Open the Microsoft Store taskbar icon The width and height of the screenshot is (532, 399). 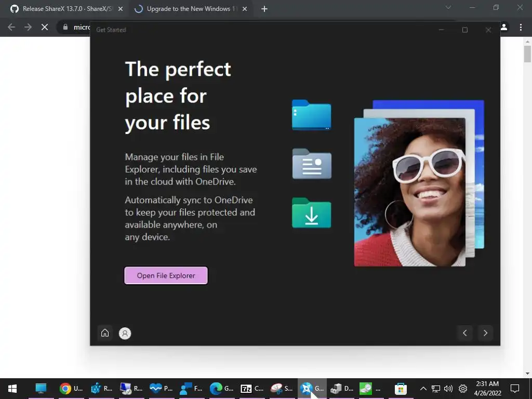[x=401, y=389]
